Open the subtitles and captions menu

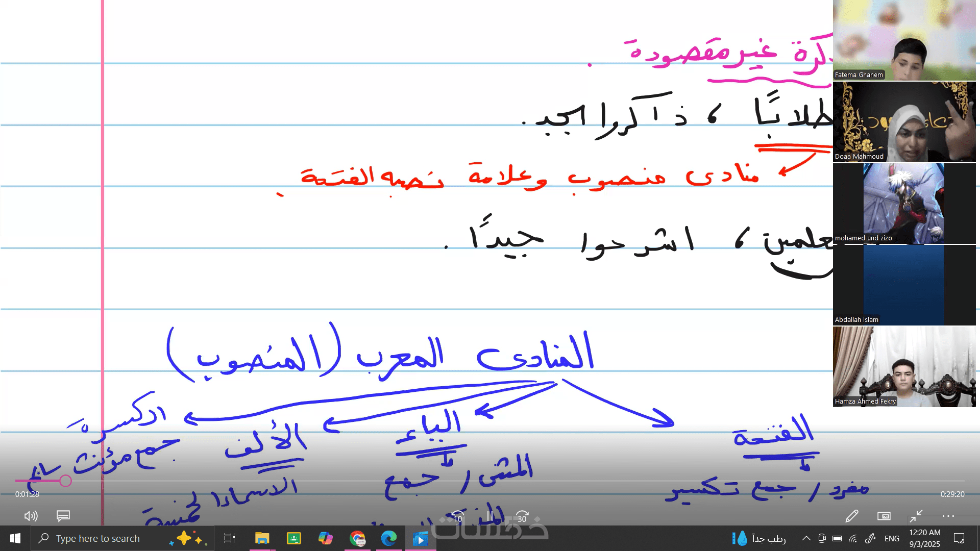pyautogui.click(x=63, y=516)
